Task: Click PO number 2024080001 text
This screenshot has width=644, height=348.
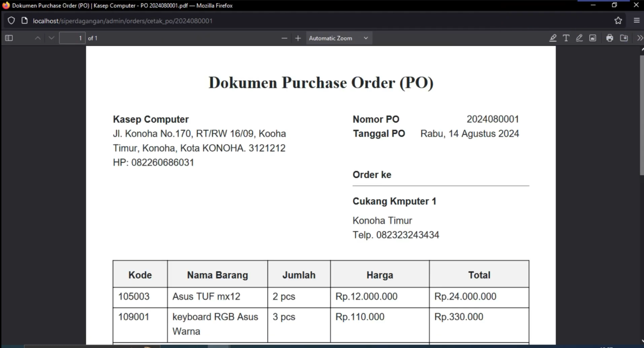Action: point(493,119)
